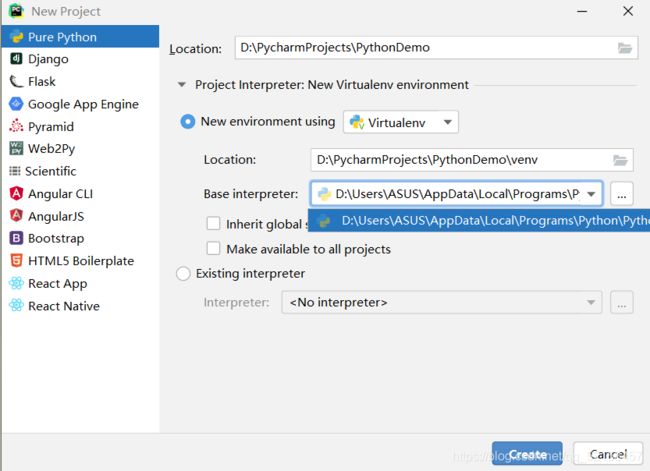Click the Web2Py icon
The height and width of the screenshot is (471, 650).
[x=16, y=148]
